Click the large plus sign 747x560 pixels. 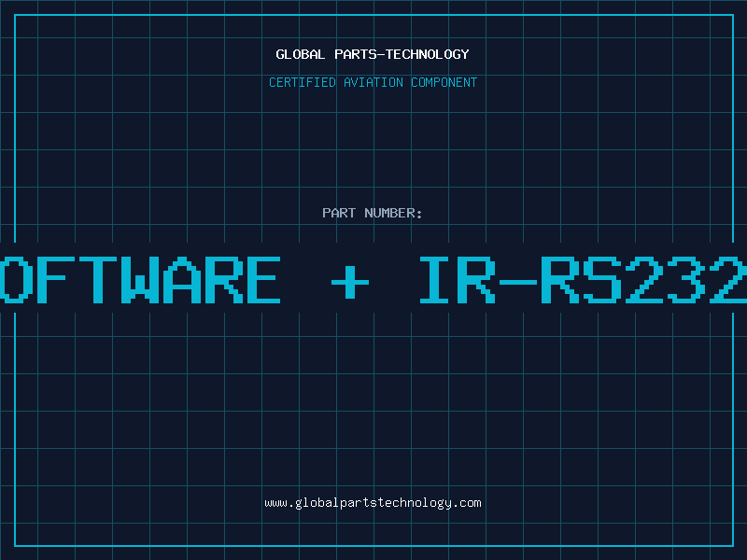point(350,282)
